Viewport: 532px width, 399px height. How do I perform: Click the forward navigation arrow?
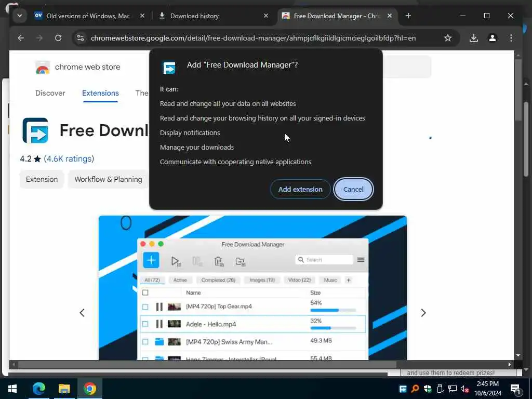coord(39,38)
